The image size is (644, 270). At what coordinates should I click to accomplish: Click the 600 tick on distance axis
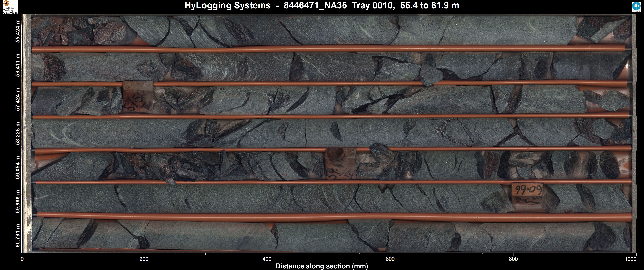click(390, 259)
